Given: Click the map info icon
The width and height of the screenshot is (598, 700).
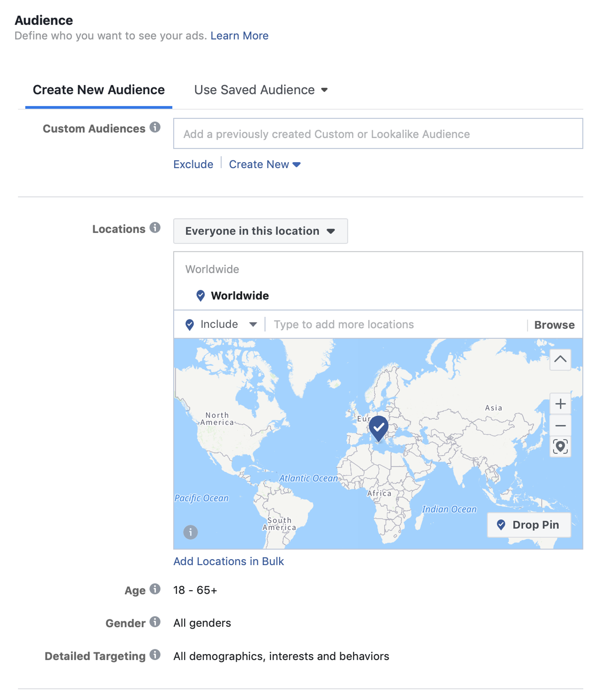Looking at the screenshot, I should pos(190,532).
